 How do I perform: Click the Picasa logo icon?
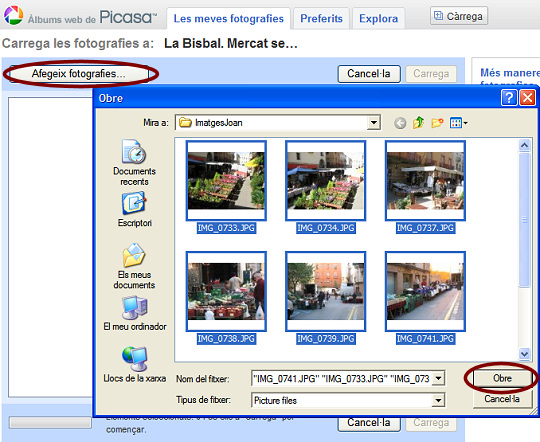point(13,15)
